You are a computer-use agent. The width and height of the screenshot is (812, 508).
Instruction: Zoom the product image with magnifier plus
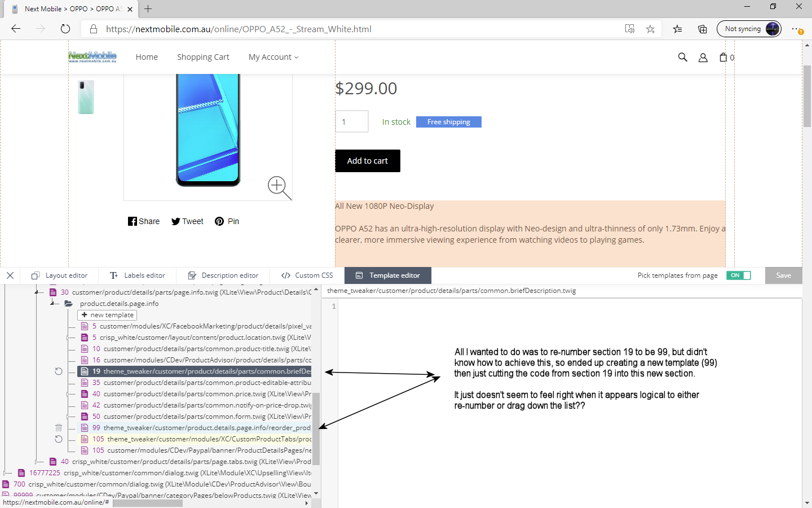279,187
